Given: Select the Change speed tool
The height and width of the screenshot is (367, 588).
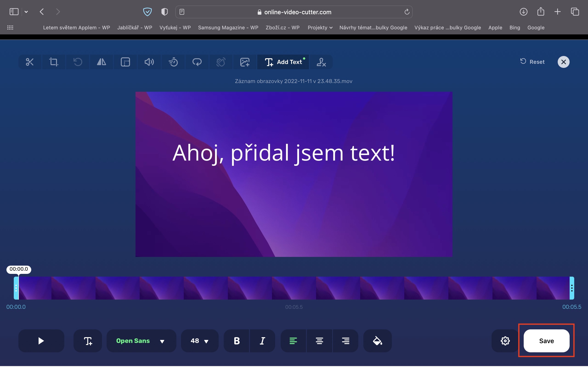Looking at the screenshot, I should (173, 62).
